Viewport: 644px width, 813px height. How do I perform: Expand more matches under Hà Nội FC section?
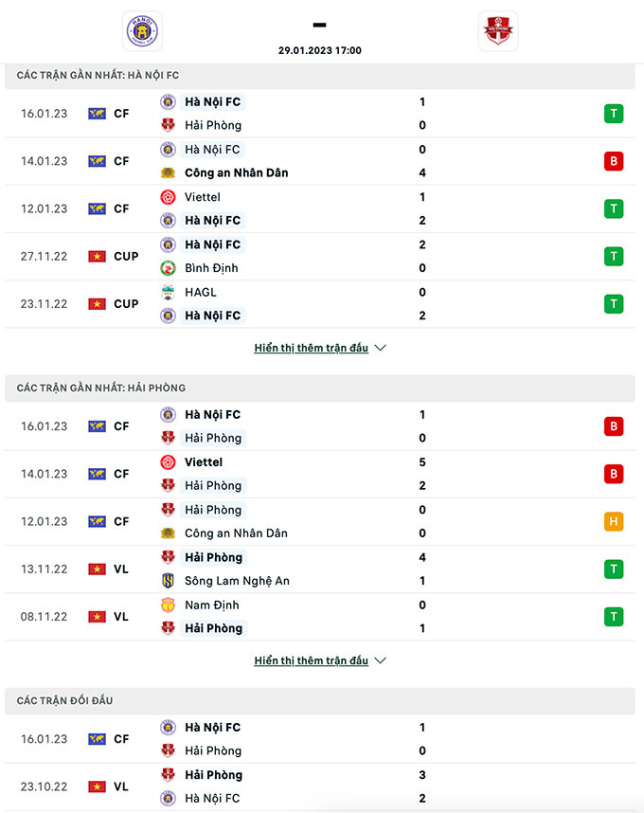(312, 348)
